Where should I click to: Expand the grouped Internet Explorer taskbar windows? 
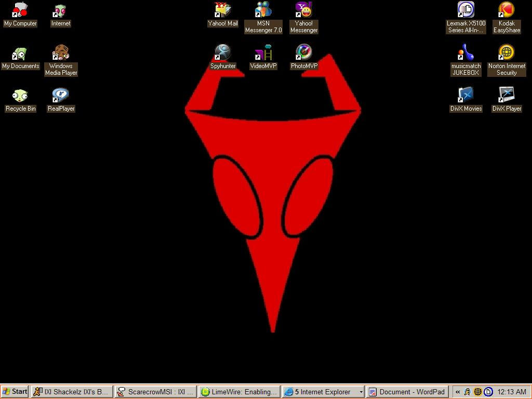[322, 391]
